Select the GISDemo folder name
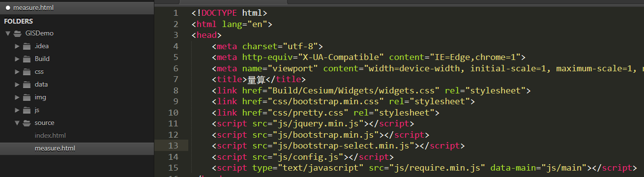This screenshot has width=644, height=177. (39, 33)
